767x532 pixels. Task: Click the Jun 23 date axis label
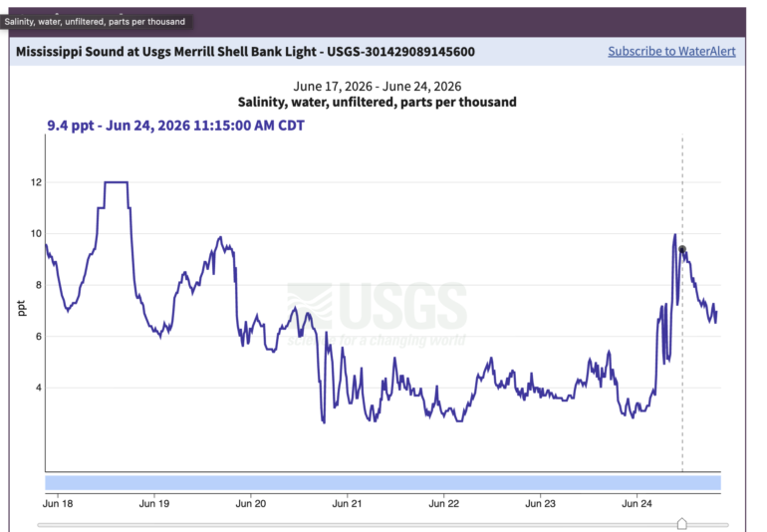coord(540,504)
